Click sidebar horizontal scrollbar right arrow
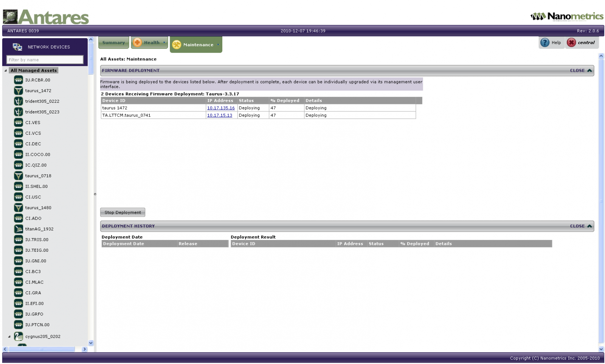Screen dimensions: 605x364 (x=85, y=349)
